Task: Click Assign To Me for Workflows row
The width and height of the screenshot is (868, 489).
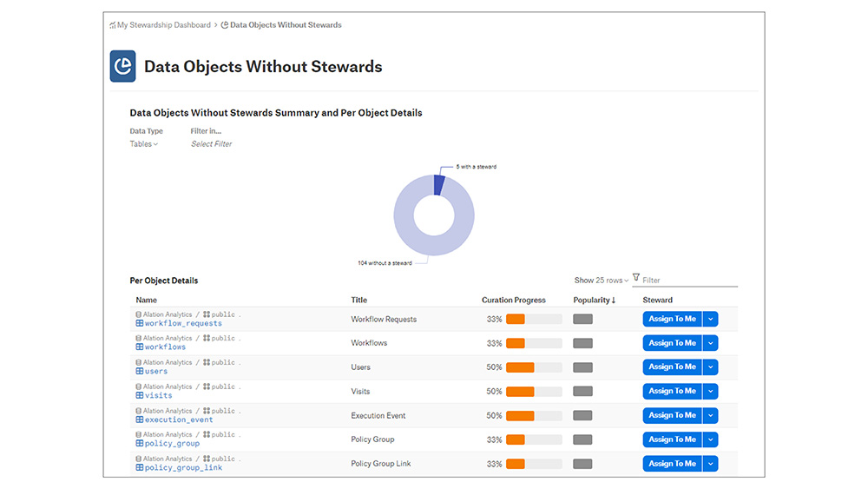Action: click(672, 343)
